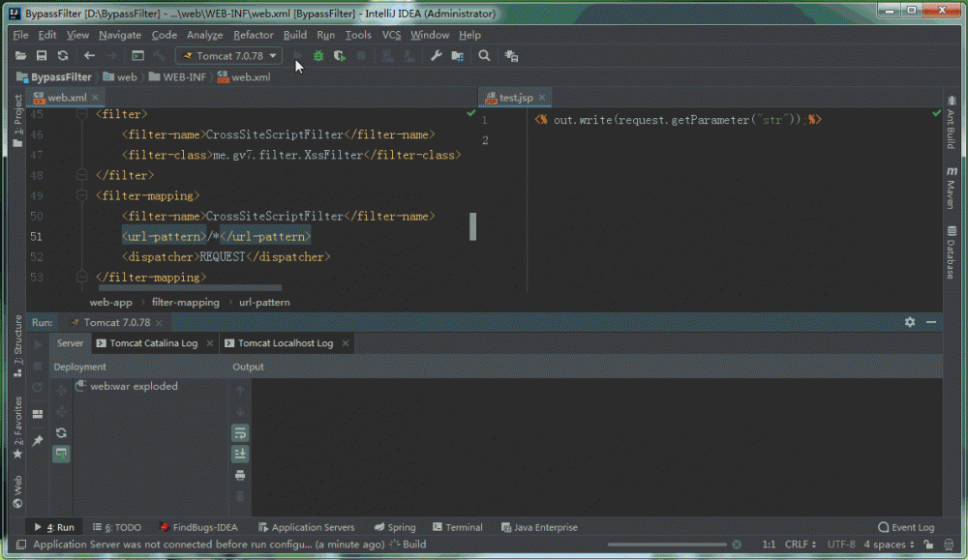Click the green Debug bug icon
This screenshot has width=968, height=560.
pos(318,56)
